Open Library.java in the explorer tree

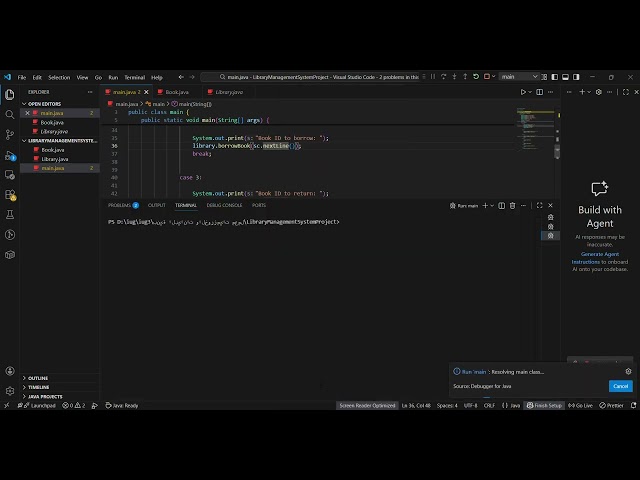tap(55, 159)
